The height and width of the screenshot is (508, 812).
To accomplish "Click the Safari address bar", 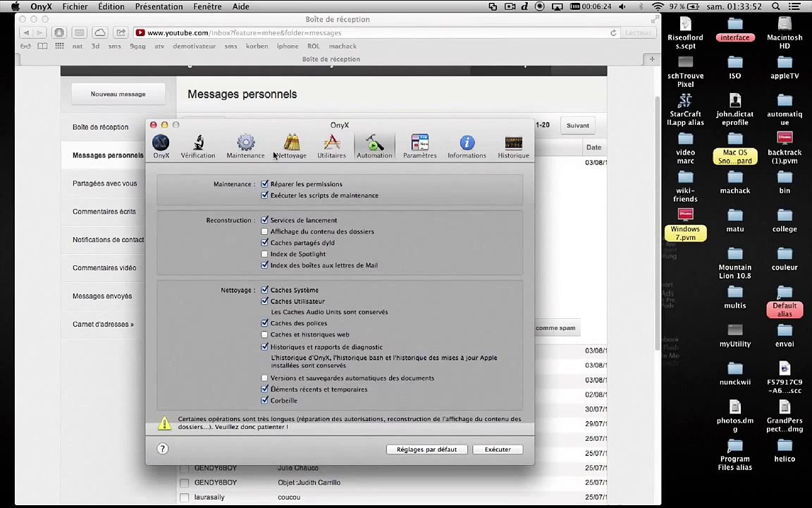I will pos(377,32).
